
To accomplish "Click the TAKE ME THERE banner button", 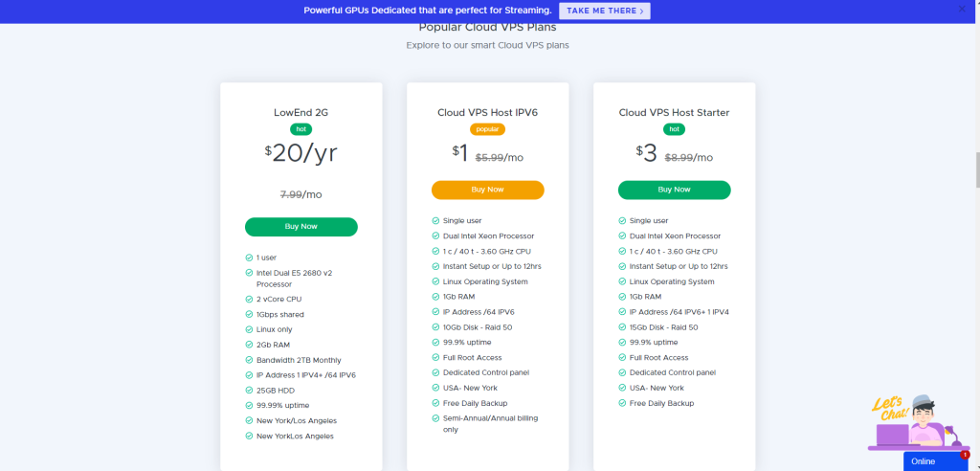I will 605,11.
